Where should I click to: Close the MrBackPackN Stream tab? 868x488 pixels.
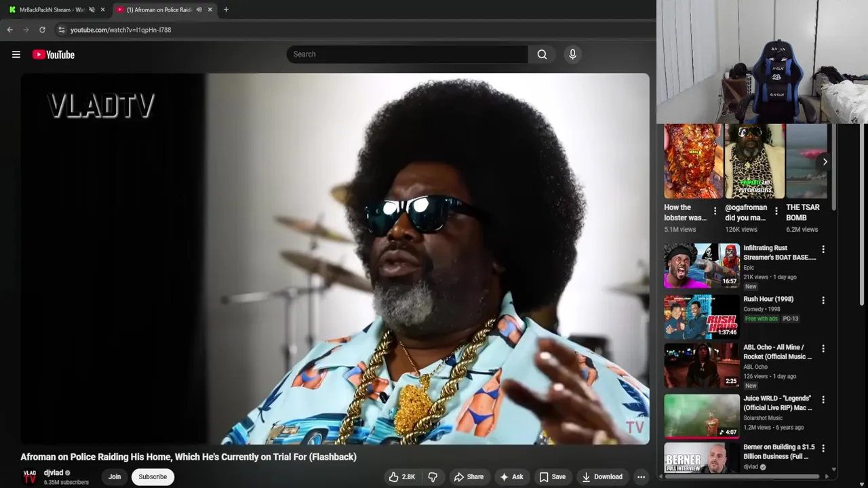[x=102, y=9]
